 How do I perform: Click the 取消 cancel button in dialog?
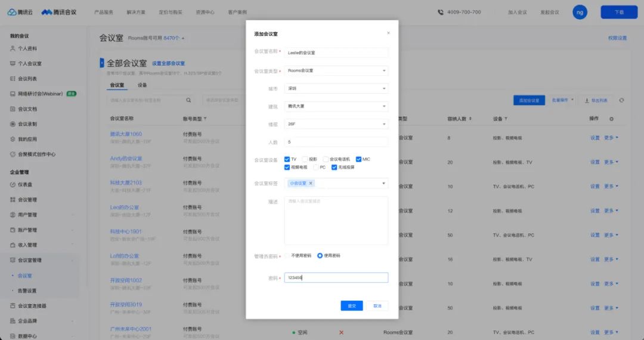click(377, 306)
